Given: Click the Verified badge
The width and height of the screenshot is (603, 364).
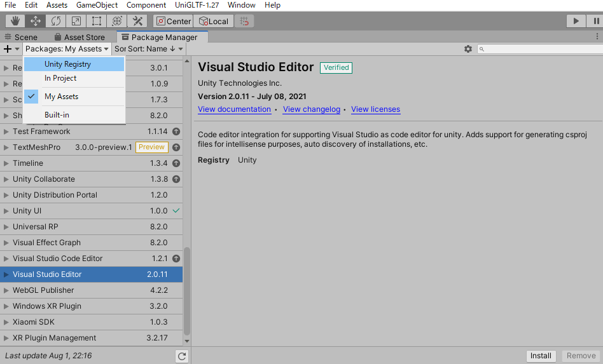Looking at the screenshot, I should tap(336, 67).
